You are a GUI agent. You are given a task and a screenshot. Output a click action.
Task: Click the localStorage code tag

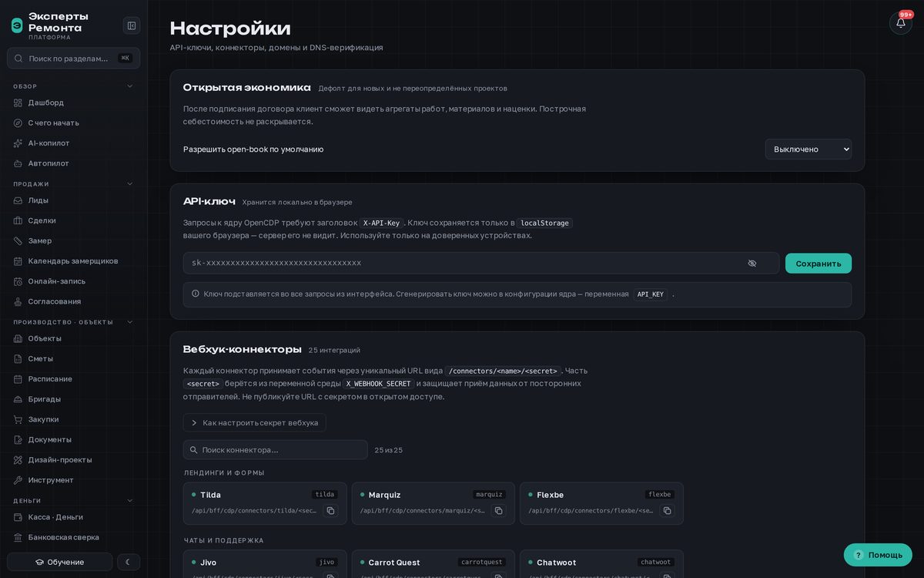tap(544, 223)
